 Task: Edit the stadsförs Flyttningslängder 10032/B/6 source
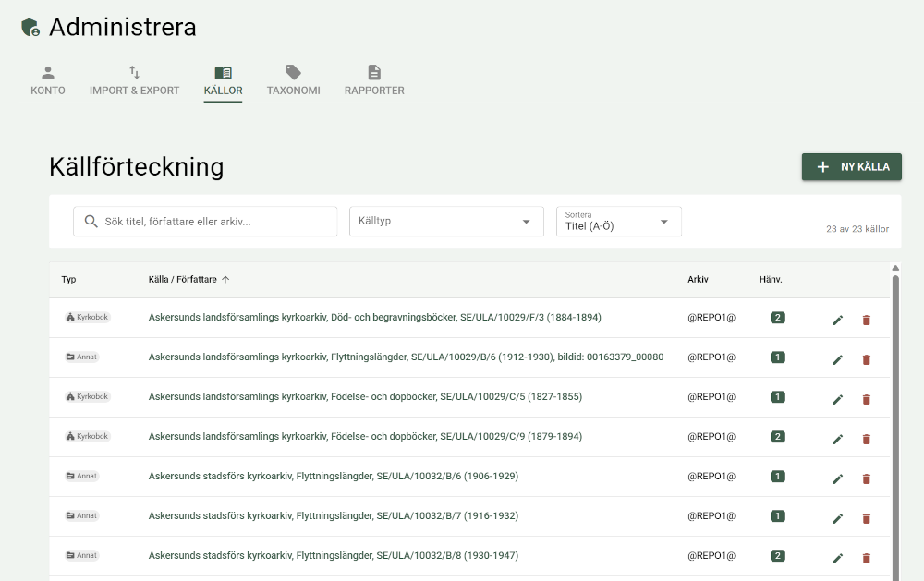(x=837, y=479)
